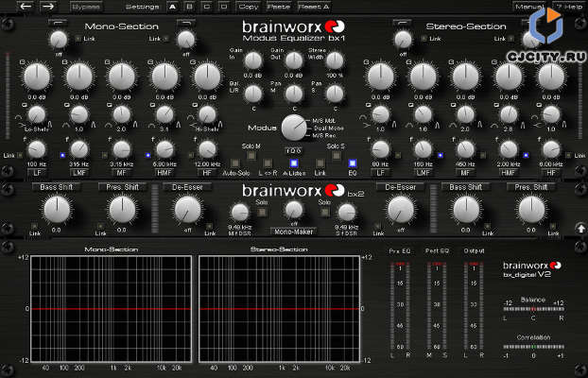Open the Manual
This screenshot has height=378, width=588.
528,7
